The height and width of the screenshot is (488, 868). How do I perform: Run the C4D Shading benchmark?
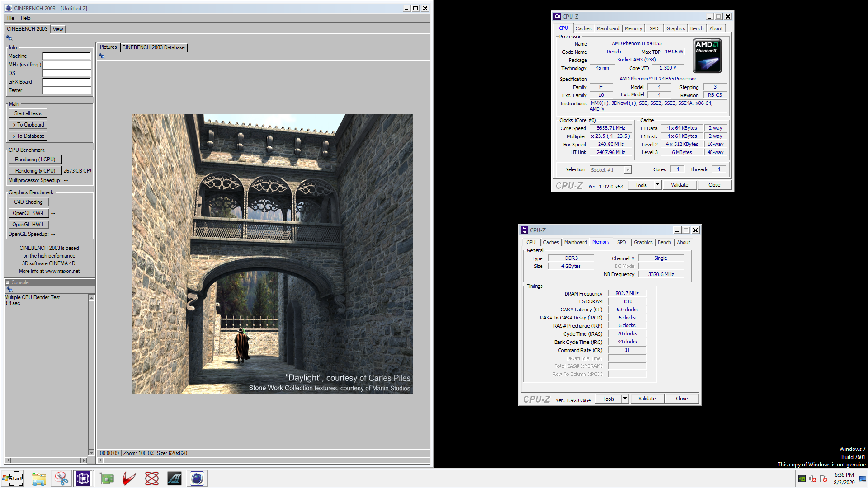click(x=28, y=202)
